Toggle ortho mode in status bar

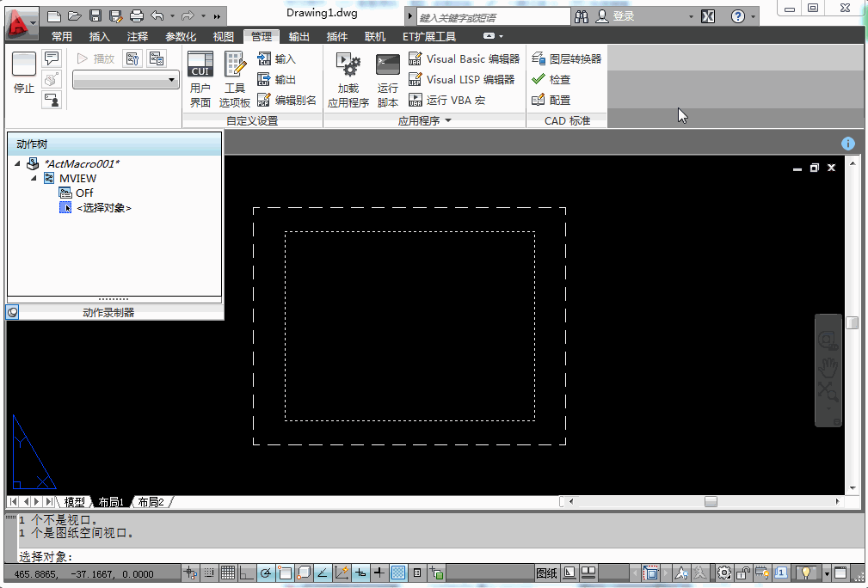[246, 573]
